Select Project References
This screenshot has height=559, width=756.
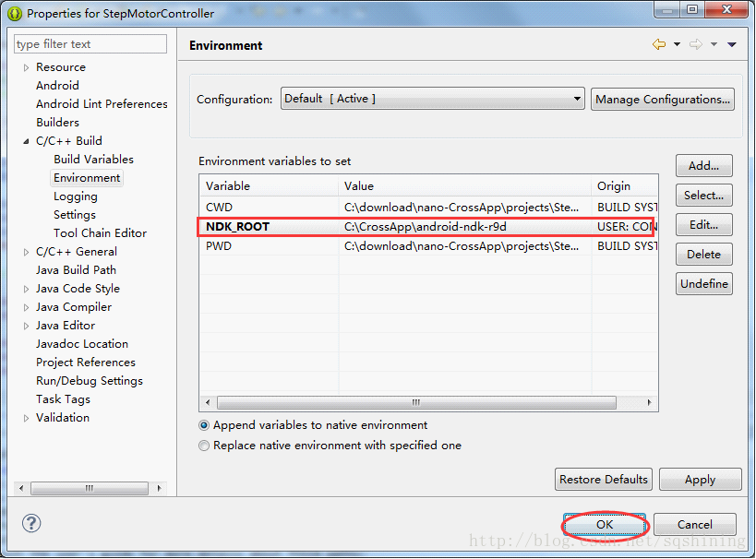click(86, 362)
